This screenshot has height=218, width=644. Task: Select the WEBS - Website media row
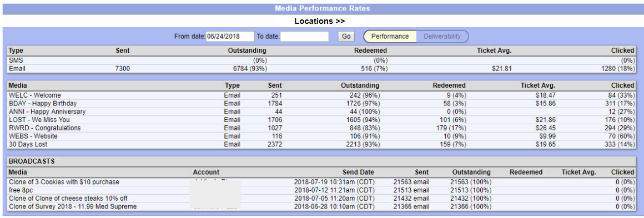coord(321,136)
